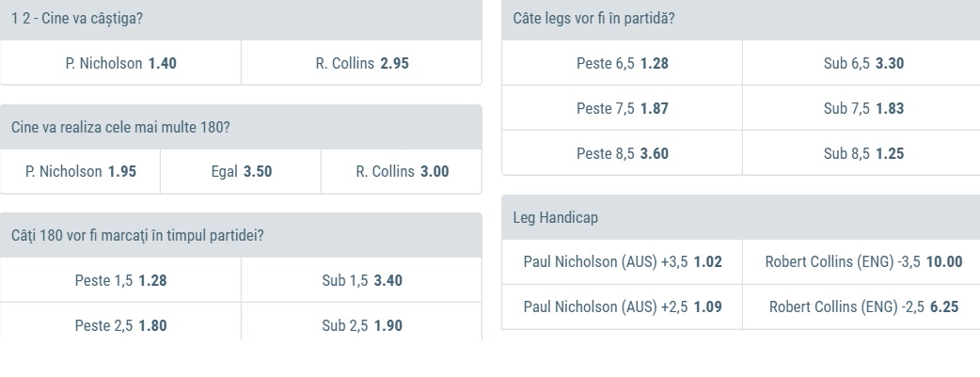Choose Egal odds 3.50 for most 180s

pyautogui.click(x=241, y=172)
